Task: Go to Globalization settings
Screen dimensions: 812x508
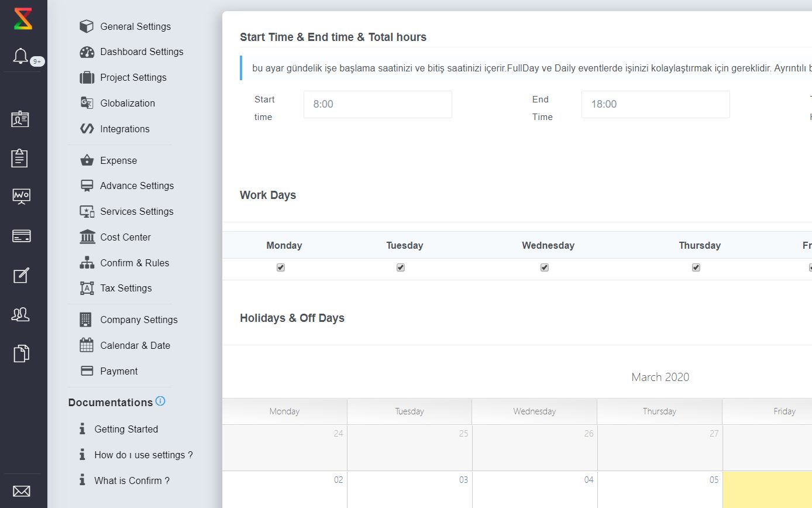Action: [128, 103]
